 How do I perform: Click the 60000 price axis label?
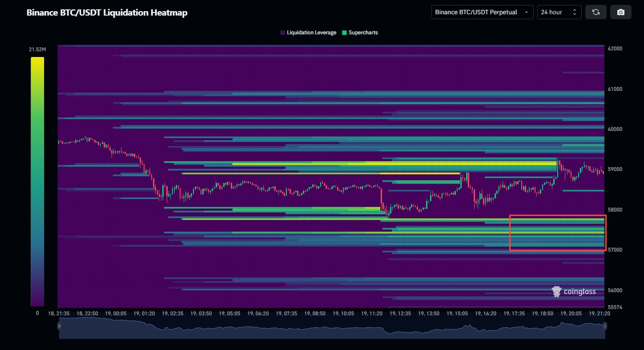[616, 129]
